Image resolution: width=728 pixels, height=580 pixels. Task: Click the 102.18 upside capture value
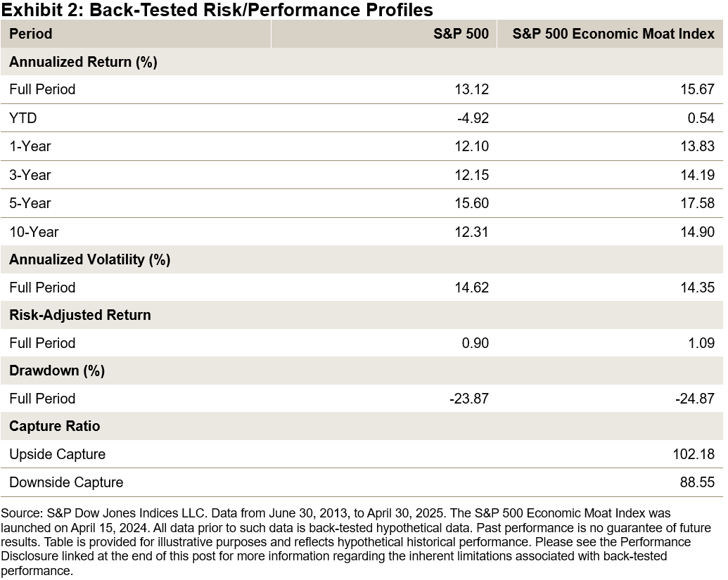[694, 454]
